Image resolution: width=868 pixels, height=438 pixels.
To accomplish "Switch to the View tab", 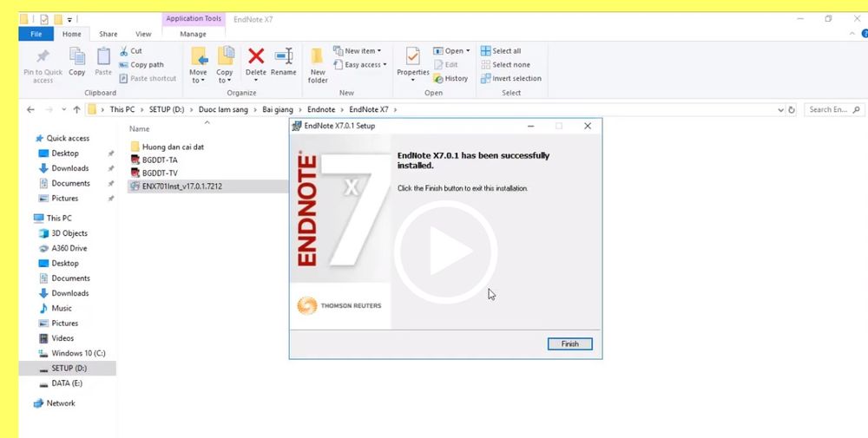I will pyautogui.click(x=143, y=34).
